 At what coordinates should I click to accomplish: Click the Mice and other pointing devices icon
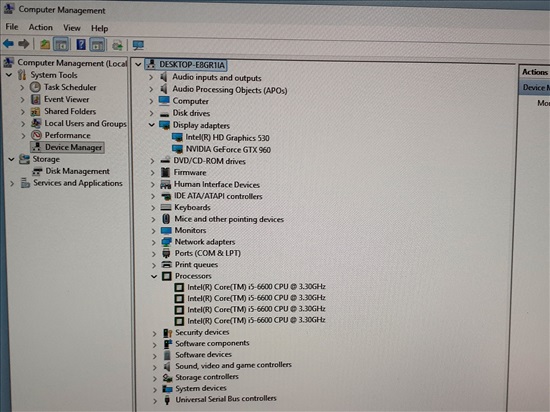pyautogui.click(x=166, y=219)
